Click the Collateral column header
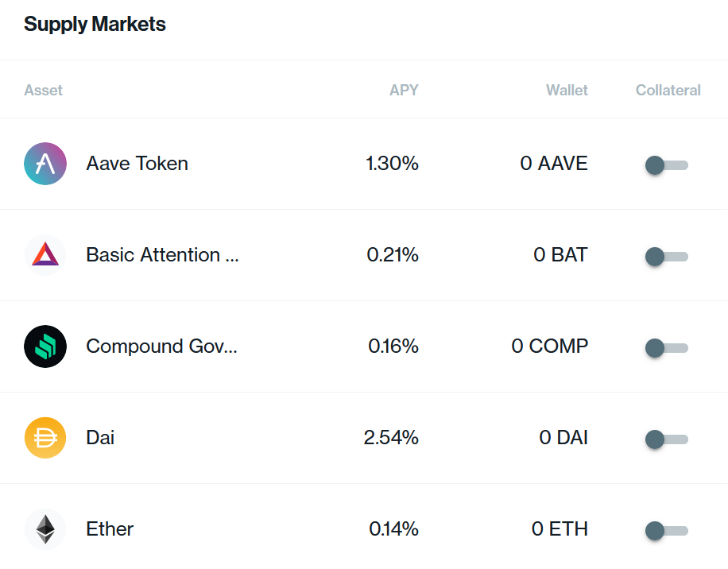Screen dimensions: 728x569 (x=668, y=91)
